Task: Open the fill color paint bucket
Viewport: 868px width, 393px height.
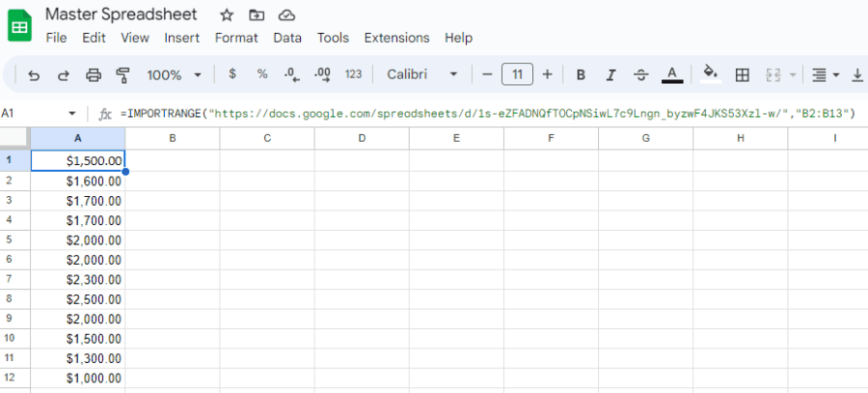Action: click(x=710, y=74)
